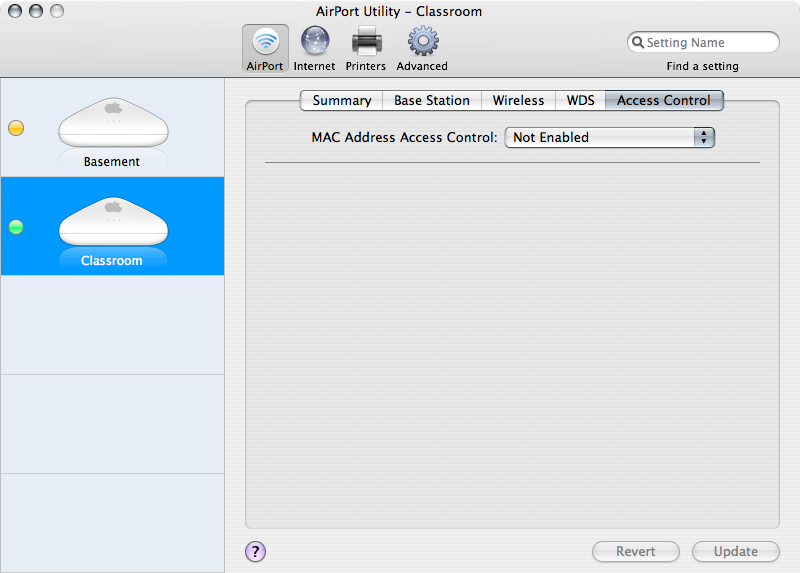Click the Find a setting caption
This screenshot has height=573, width=800.
[703, 66]
